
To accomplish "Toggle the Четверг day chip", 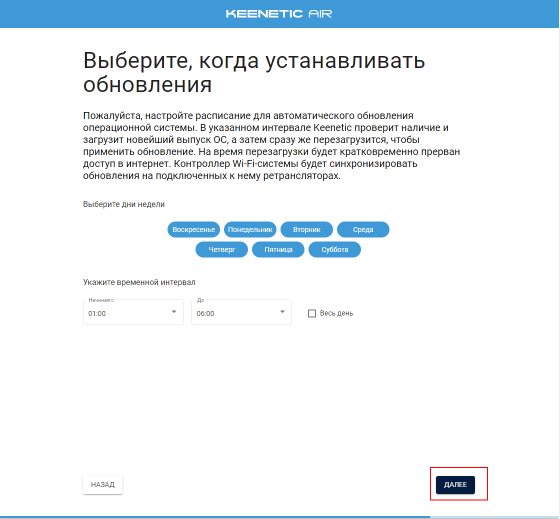I will (x=222, y=249).
